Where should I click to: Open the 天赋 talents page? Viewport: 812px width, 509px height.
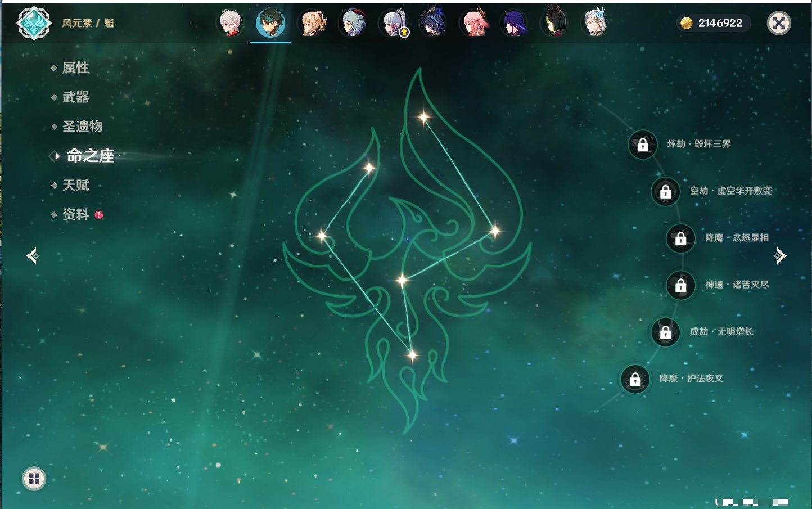(x=75, y=185)
